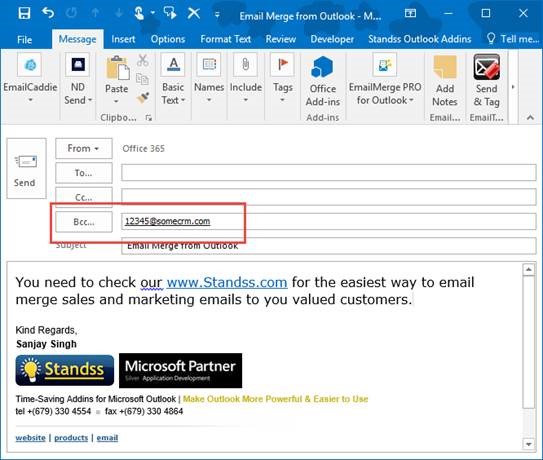Screen dimensions: 543x460
Task: Click the Paste clipboard icon
Action: click(x=117, y=68)
